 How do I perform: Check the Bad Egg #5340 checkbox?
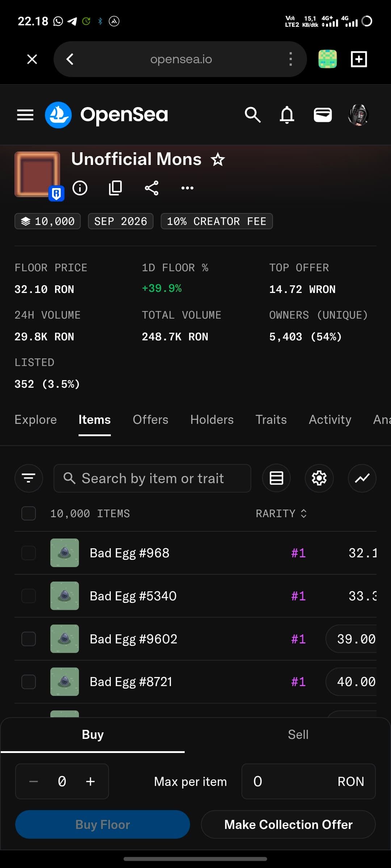click(29, 596)
